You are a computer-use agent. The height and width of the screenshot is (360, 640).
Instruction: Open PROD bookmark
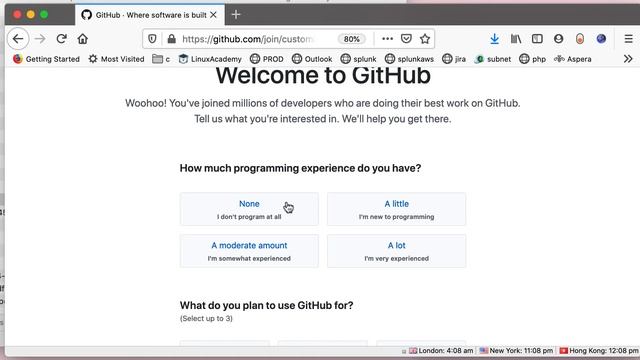coord(267,59)
